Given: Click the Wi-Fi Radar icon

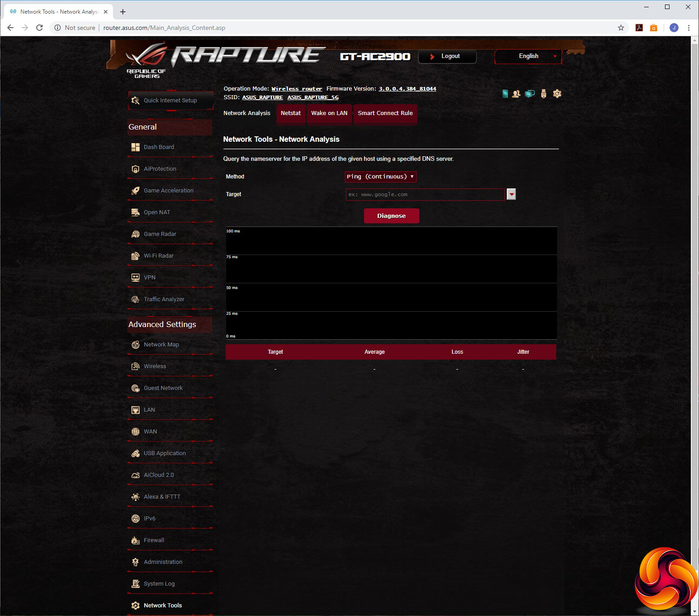Looking at the screenshot, I should point(135,255).
